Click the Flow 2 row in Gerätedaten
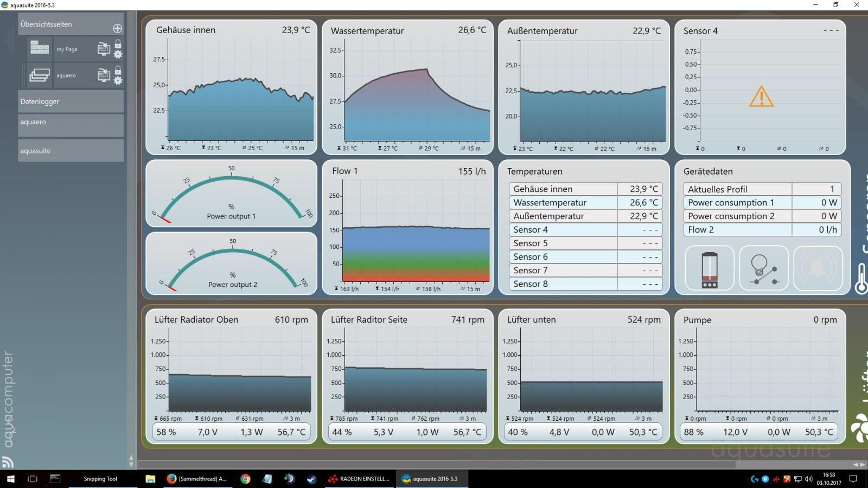The image size is (868, 488). pos(763,229)
